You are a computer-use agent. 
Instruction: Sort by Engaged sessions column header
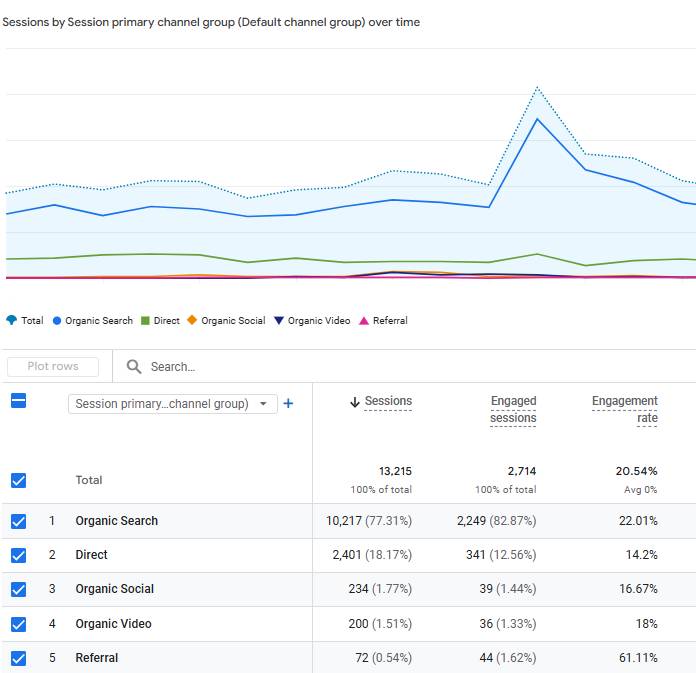[x=513, y=409]
